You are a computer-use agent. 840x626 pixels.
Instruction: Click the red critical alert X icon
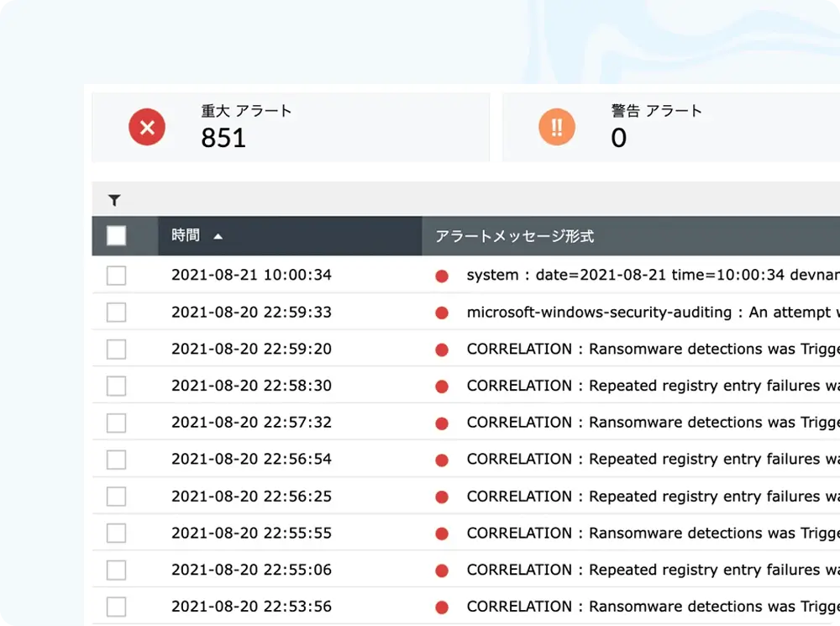click(147, 127)
